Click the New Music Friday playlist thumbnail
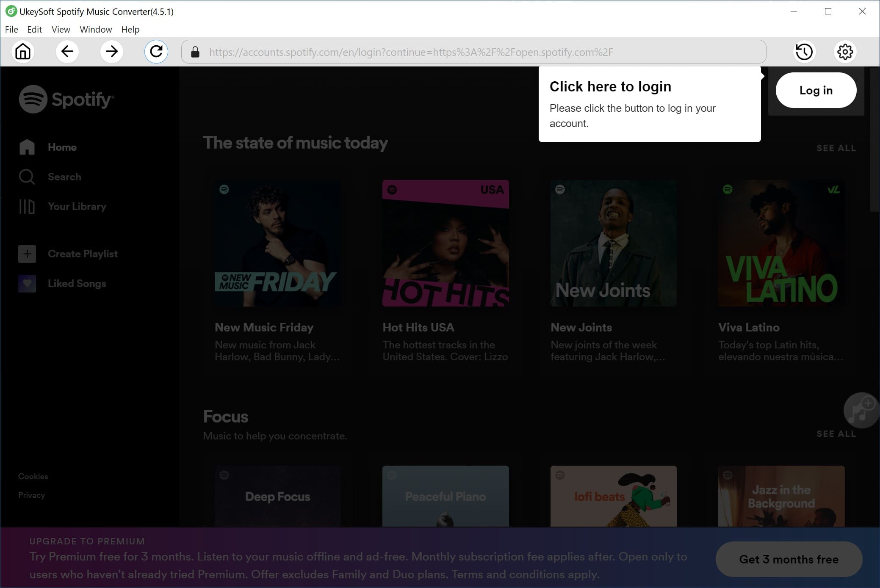The height and width of the screenshot is (588, 880). pos(277,243)
